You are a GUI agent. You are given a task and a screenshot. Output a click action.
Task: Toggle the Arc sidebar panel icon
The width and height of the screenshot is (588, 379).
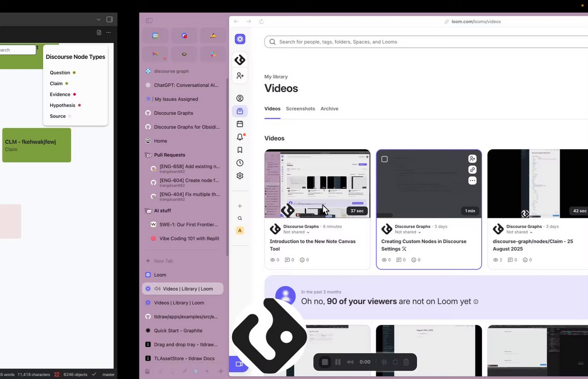[149, 20]
